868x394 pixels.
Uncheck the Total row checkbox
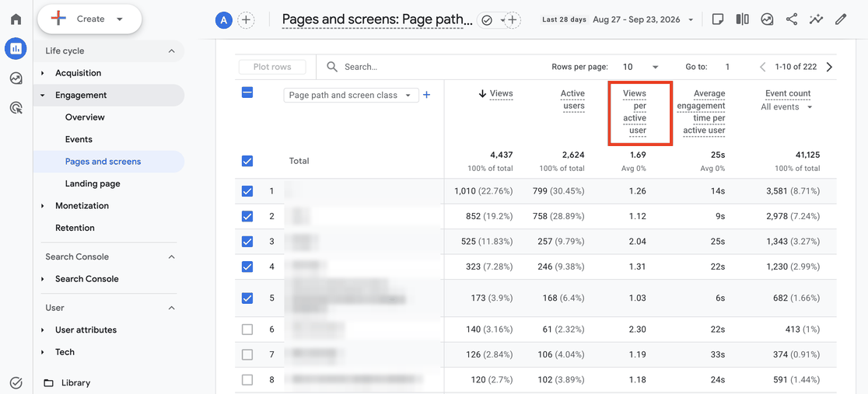point(247,161)
